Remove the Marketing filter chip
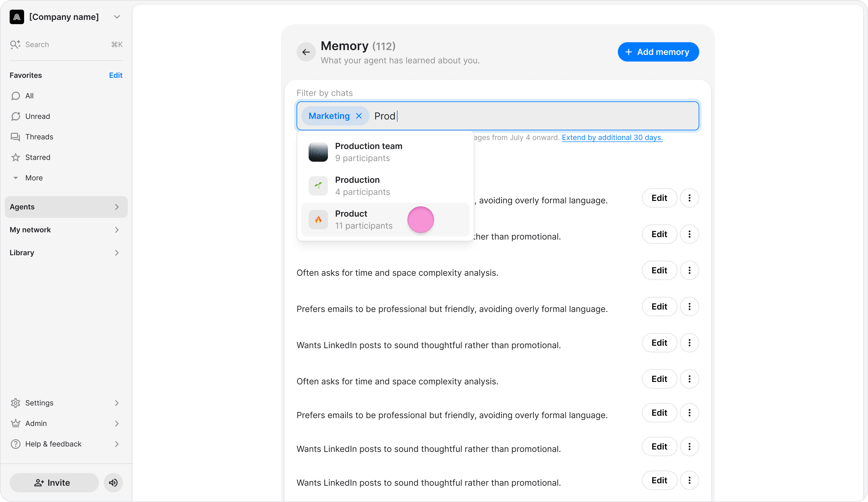 click(359, 116)
